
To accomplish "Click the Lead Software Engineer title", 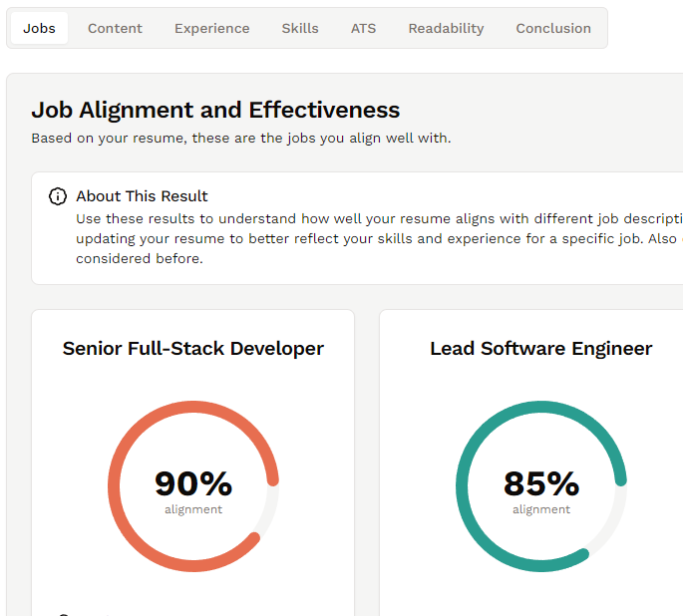I will (540, 348).
